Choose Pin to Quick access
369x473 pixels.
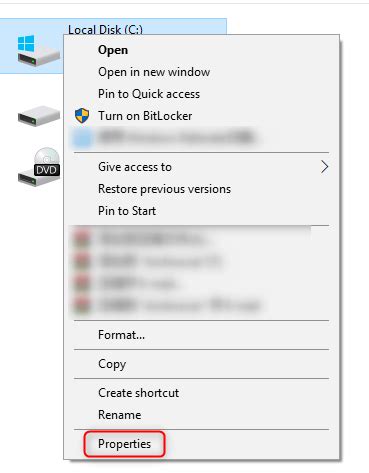(x=149, y=94)
